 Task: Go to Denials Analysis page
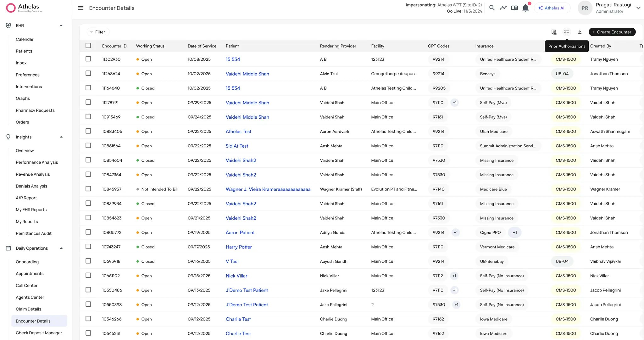pyautogui.click(x=31, y=186)
